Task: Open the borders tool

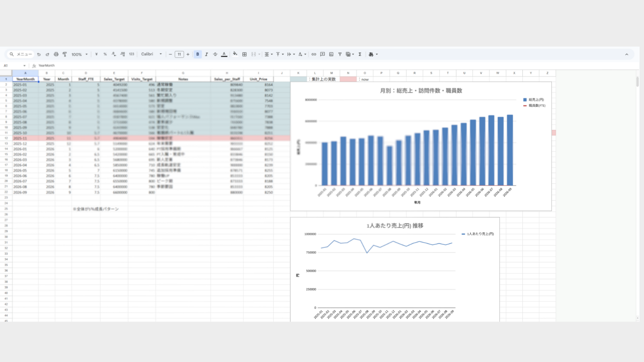Action: coord(244,54)
